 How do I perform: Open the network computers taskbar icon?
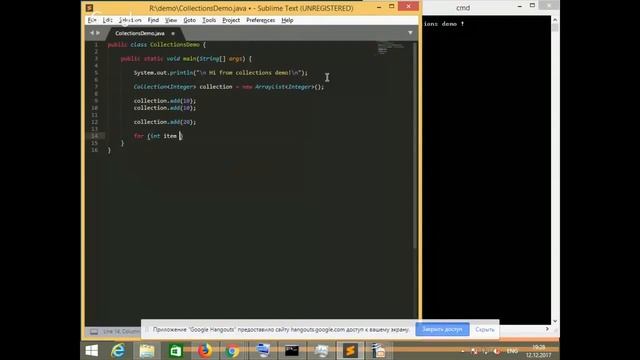(263, 351)
